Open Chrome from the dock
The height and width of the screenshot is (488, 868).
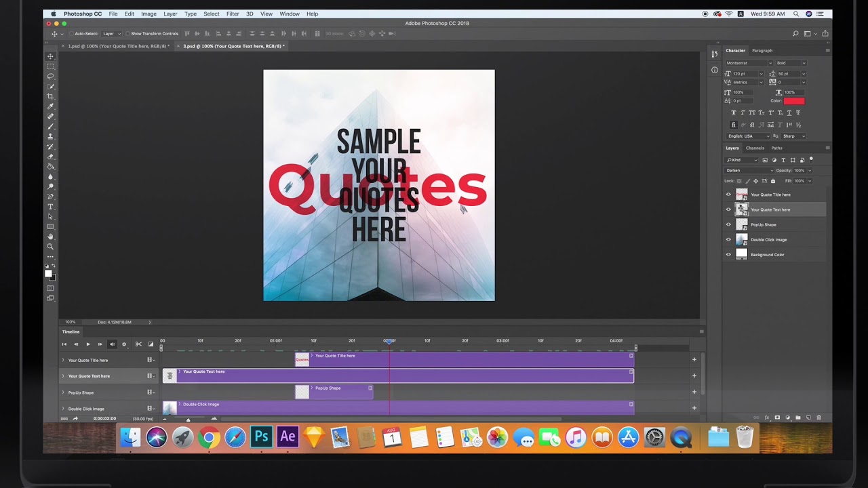209,438
